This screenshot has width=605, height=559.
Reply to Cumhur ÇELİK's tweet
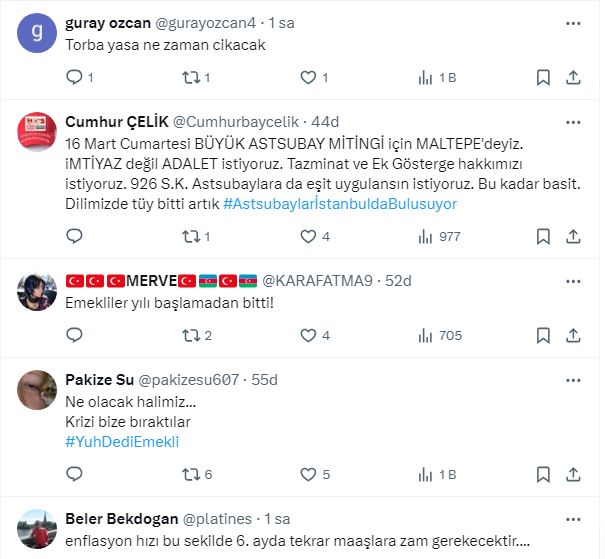[x=74, y=236]
